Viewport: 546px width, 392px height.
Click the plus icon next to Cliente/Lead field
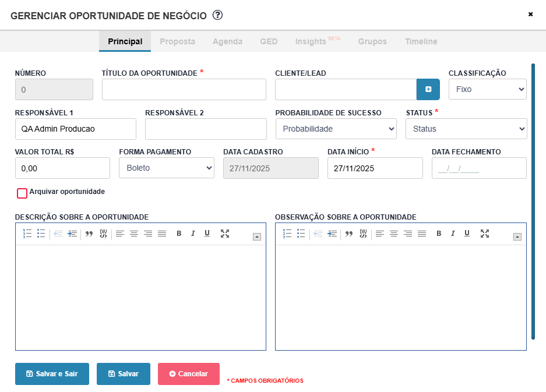pyautogui.click(x=428, y=89)
